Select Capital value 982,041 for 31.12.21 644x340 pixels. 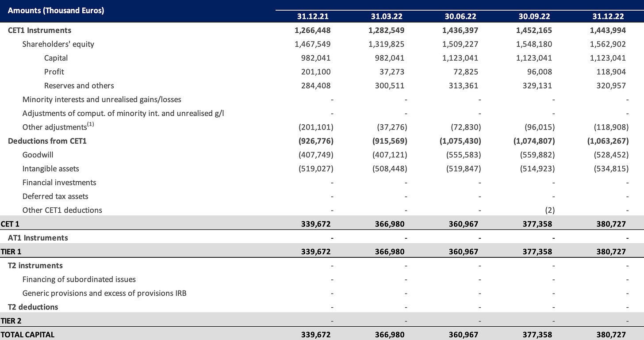click(x=316, y=58)
